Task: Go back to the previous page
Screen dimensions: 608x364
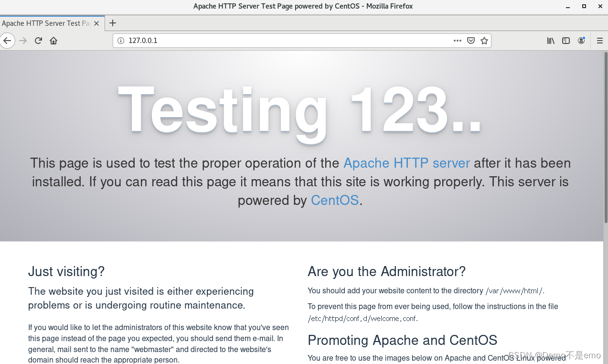Action: click(x=7, y=41)
